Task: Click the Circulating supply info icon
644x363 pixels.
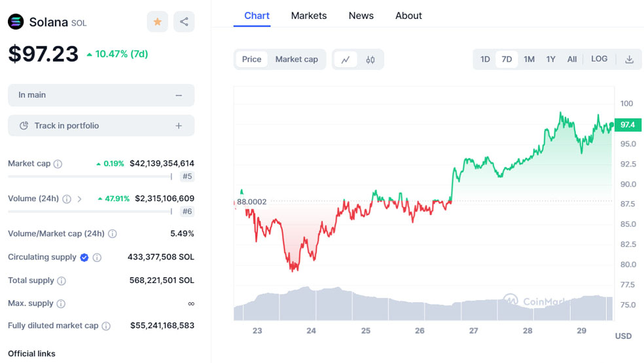Action: 97,258
